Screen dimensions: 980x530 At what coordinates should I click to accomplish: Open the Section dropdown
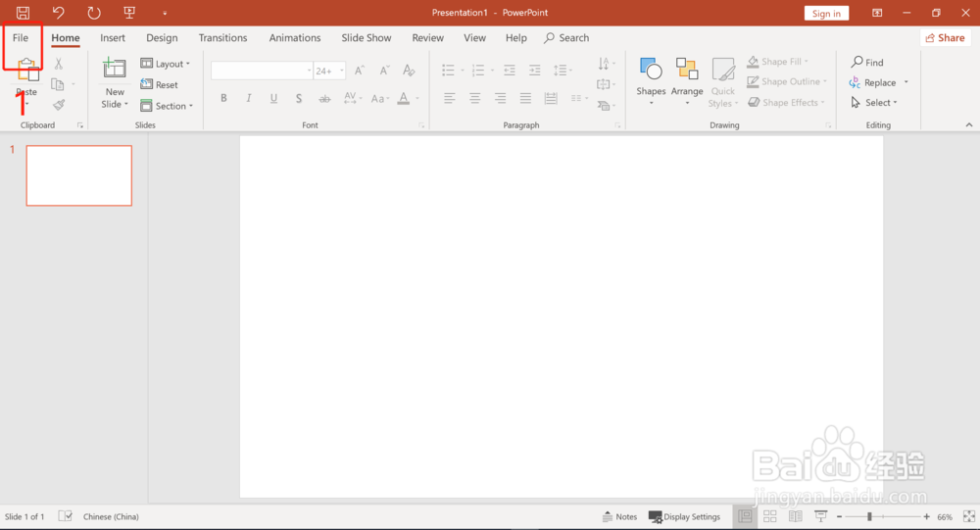coord(167,106)
